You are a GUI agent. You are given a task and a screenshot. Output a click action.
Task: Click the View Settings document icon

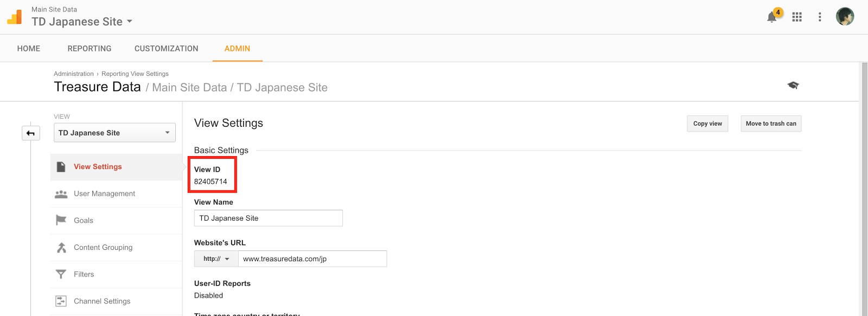pos(61,167)
